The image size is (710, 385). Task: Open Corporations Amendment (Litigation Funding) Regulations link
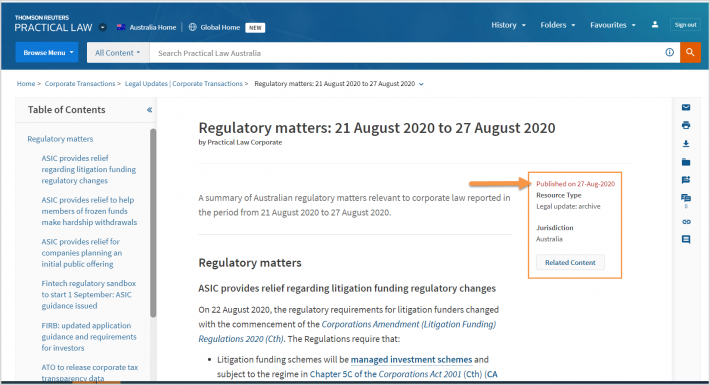347,332
